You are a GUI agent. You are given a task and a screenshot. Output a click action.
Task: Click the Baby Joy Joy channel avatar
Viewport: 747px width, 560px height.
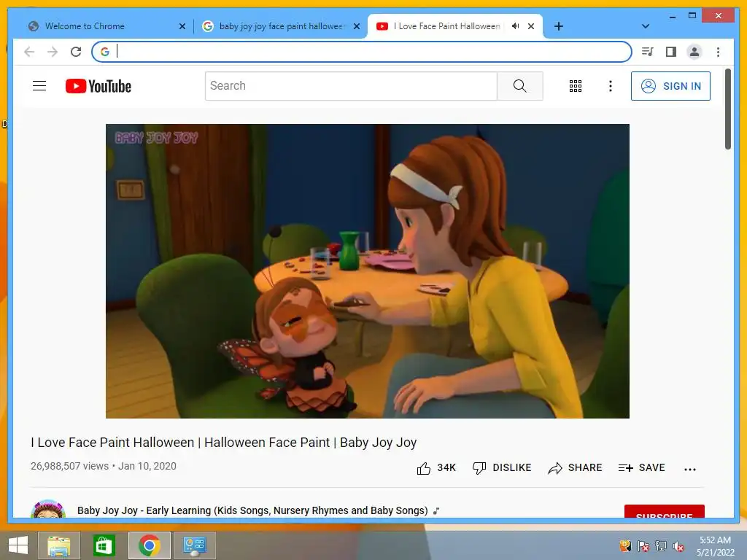click(48, 509)
